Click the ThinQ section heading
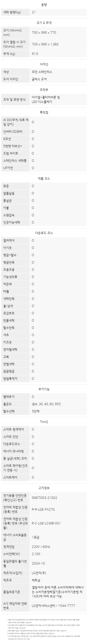The image size is (88, 644). tap(44, 422)
